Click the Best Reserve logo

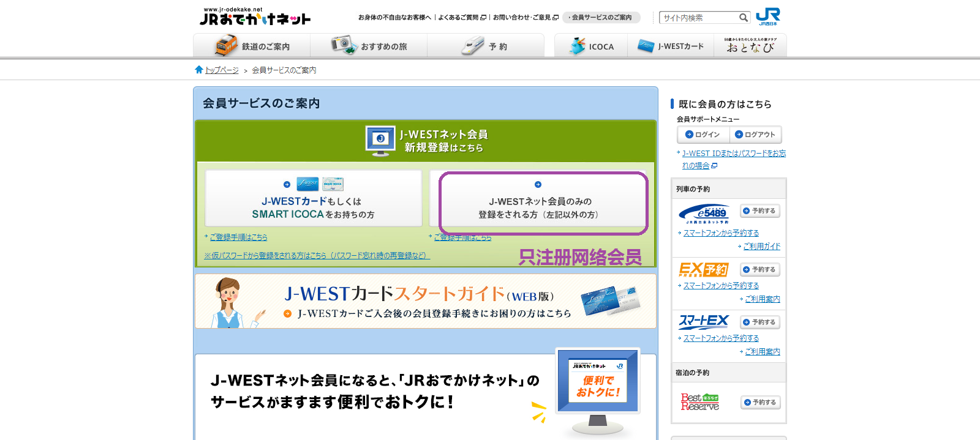[699, 402]
